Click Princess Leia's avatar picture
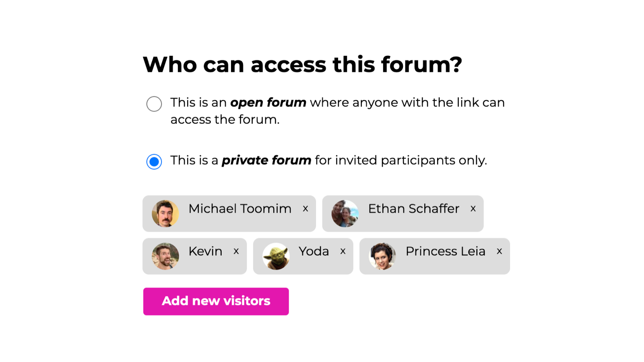Image resolution: width=644 pixels, height=362 pixels. 383,256
